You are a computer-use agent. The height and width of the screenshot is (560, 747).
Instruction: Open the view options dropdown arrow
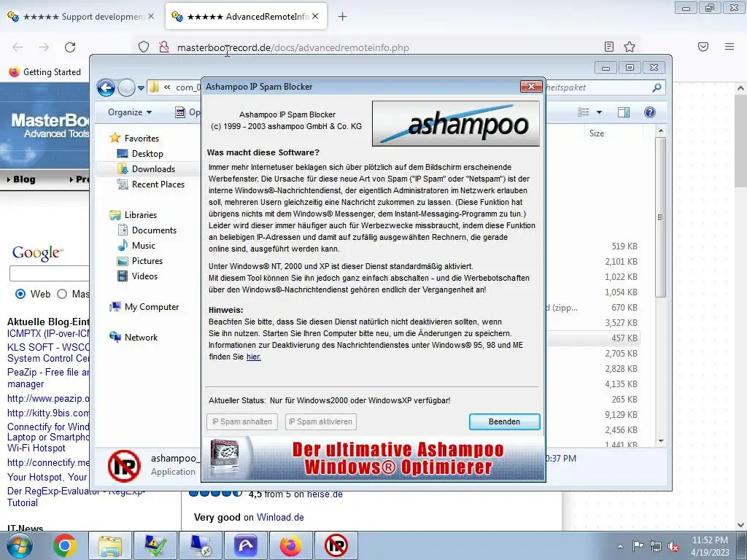tap(600, 112)
